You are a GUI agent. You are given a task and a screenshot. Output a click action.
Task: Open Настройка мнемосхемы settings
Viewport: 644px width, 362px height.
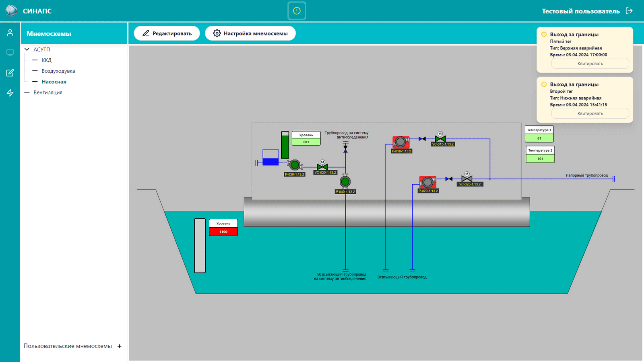point(250,33)
